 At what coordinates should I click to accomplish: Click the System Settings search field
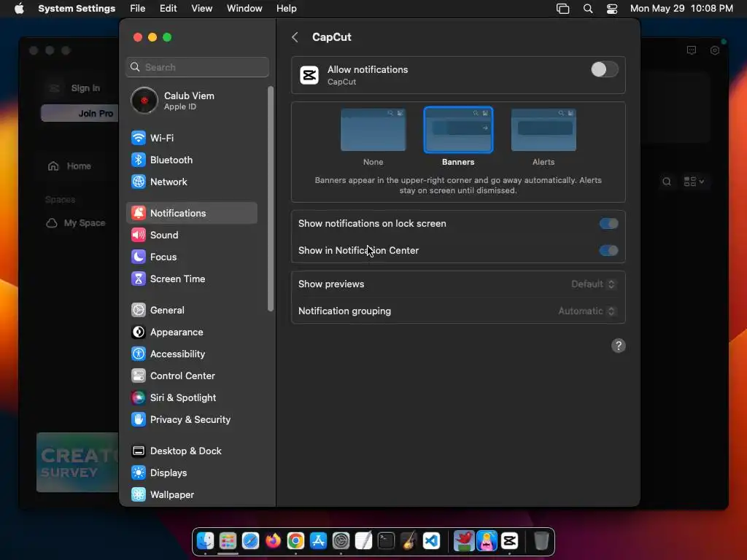click(197, 67)
